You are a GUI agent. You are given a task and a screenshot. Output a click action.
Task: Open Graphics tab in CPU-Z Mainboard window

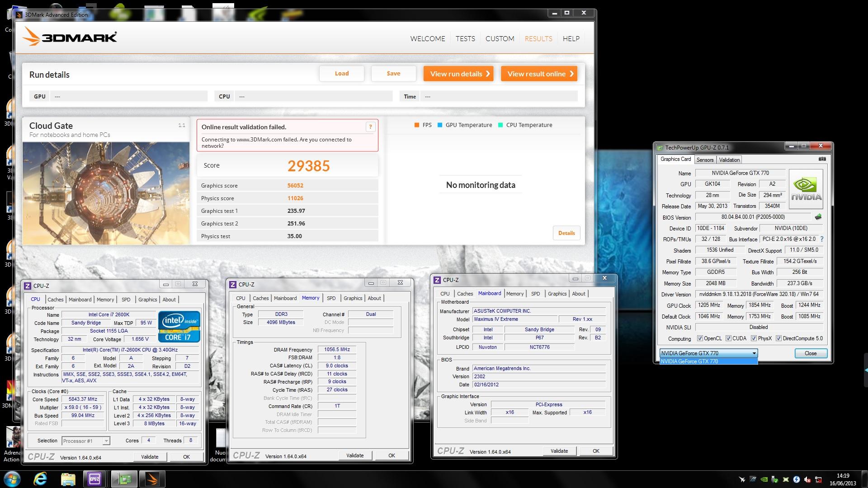coord(557,294)
